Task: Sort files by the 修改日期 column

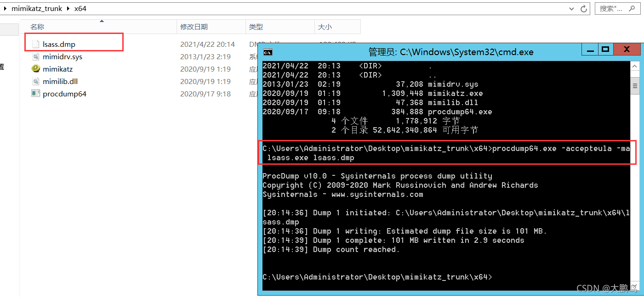Action: coord(211,27)
